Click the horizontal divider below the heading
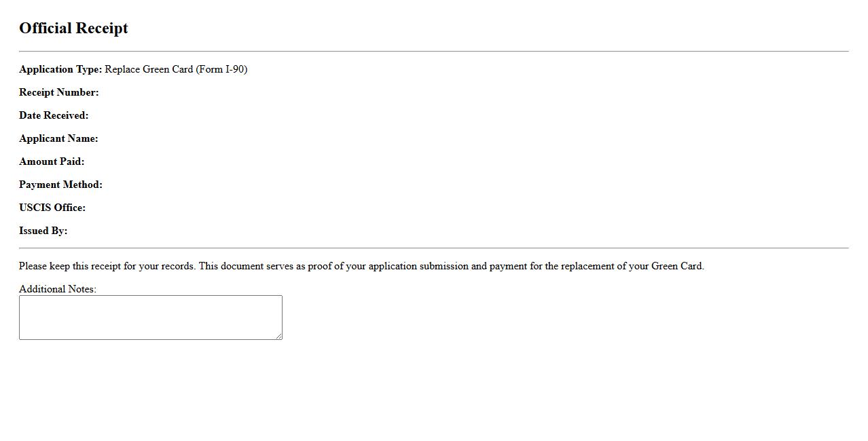This screenshot has height=441, width=868. click(433, 51)
